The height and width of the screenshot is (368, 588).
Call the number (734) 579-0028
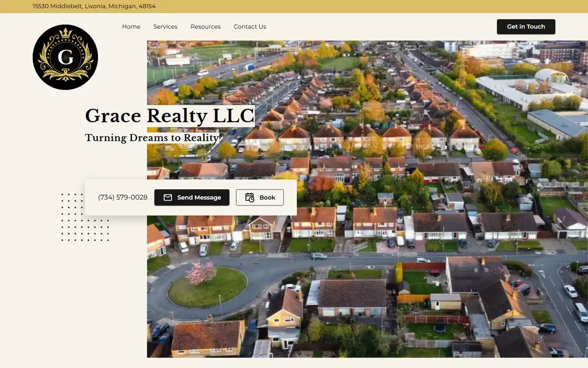point(122,197)
